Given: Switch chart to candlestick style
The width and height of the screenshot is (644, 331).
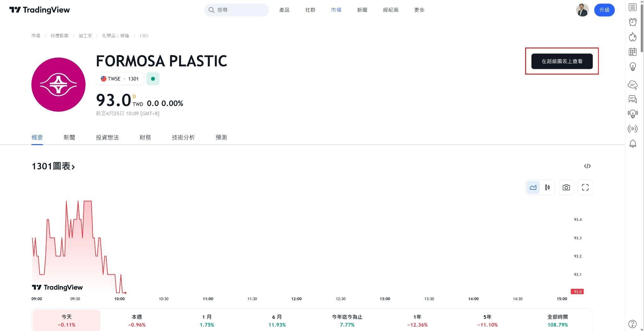Looking at the screenshot, I should 547,188.
